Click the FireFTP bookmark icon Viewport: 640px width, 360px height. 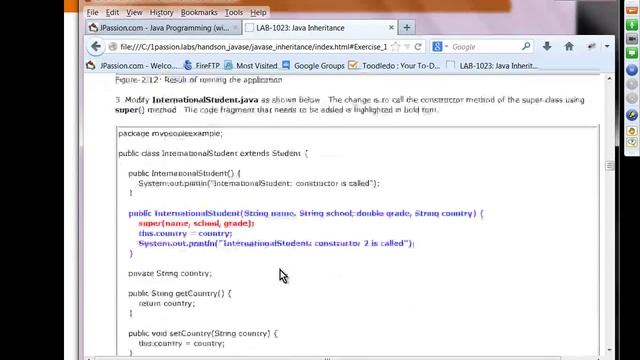[188, 65]
